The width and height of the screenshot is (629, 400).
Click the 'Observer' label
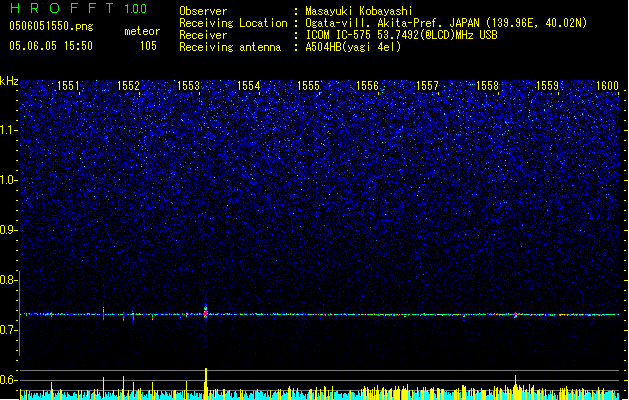(x=203, y=11)
